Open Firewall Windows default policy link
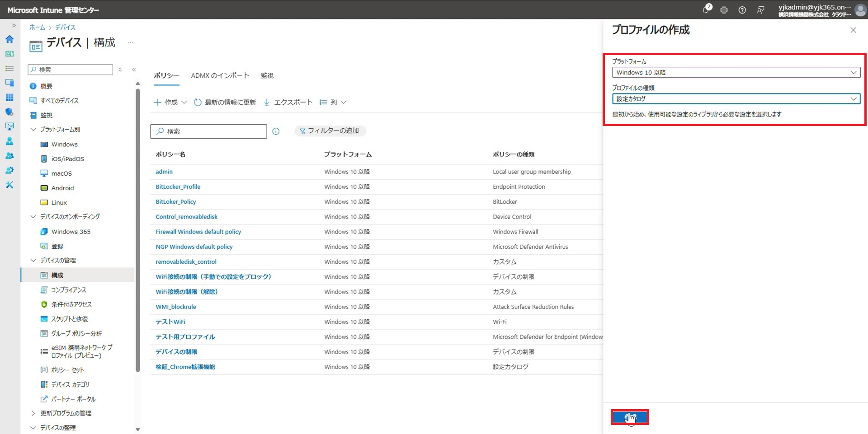868x434 pixels. click(x=198, y=232)
